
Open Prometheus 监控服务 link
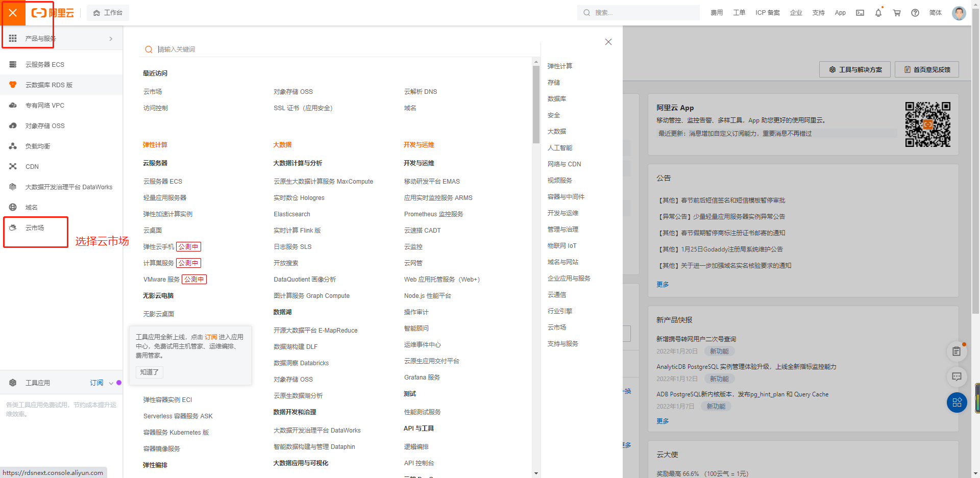(433, 214)
